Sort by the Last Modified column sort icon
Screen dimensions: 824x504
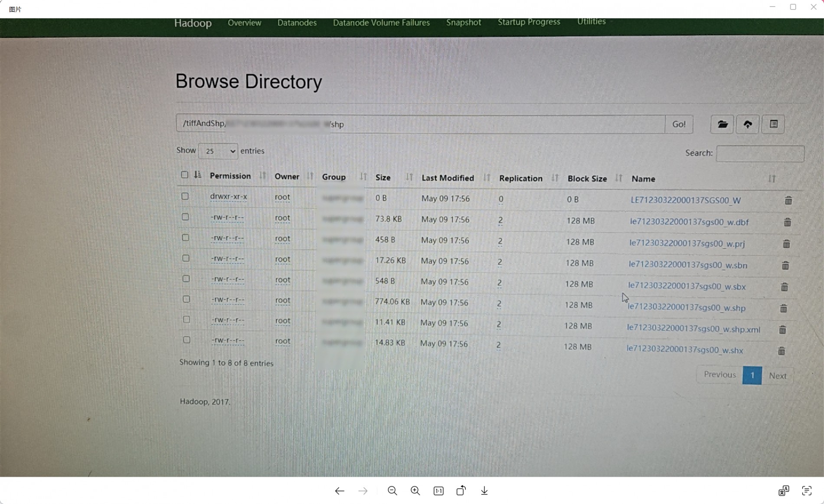click(x=487, y=177)
